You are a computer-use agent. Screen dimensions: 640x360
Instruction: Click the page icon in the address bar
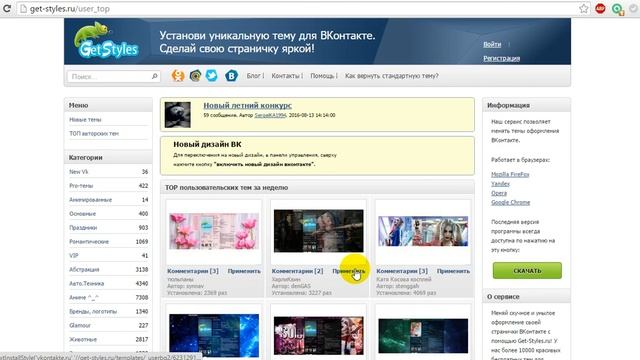(x=23, y=9)
